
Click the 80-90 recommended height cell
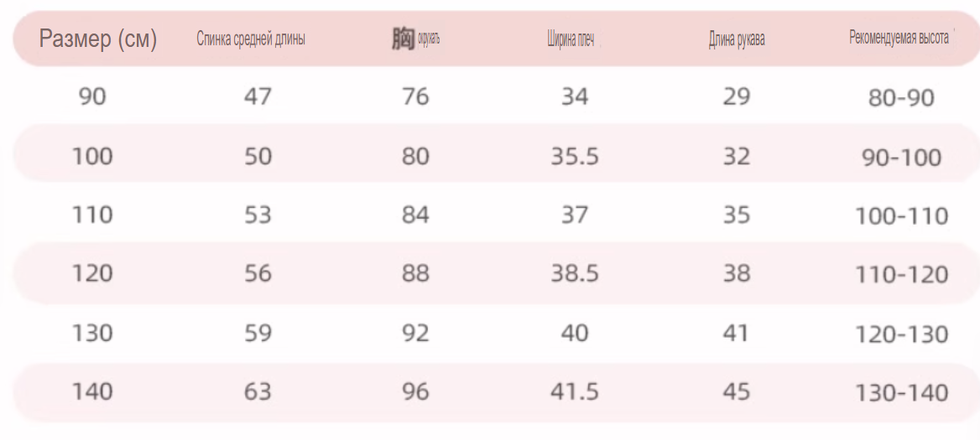(x=901, y=98)
